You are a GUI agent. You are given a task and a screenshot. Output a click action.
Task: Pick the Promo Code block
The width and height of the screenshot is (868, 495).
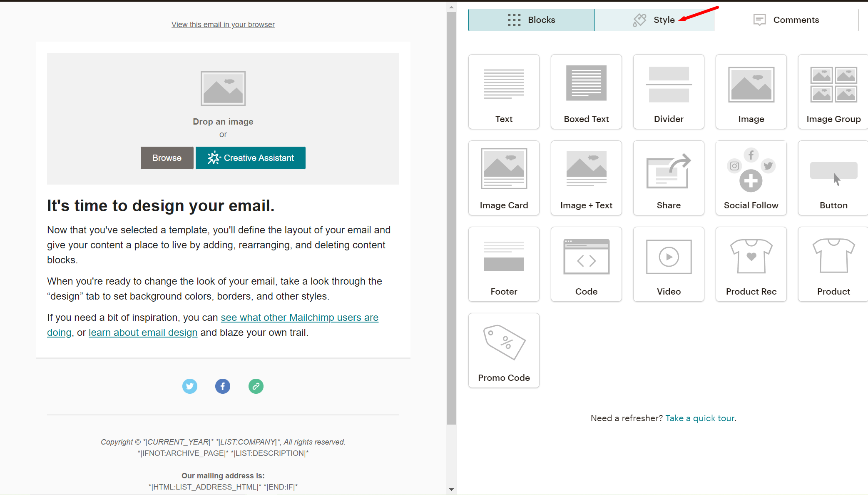coord(504,350)
